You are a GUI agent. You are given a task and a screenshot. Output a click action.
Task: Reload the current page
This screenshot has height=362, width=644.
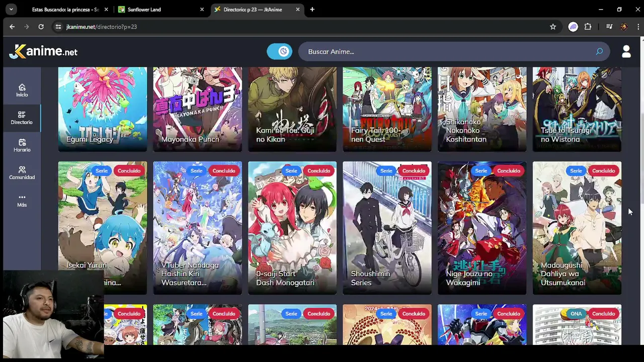click(41, 27)
